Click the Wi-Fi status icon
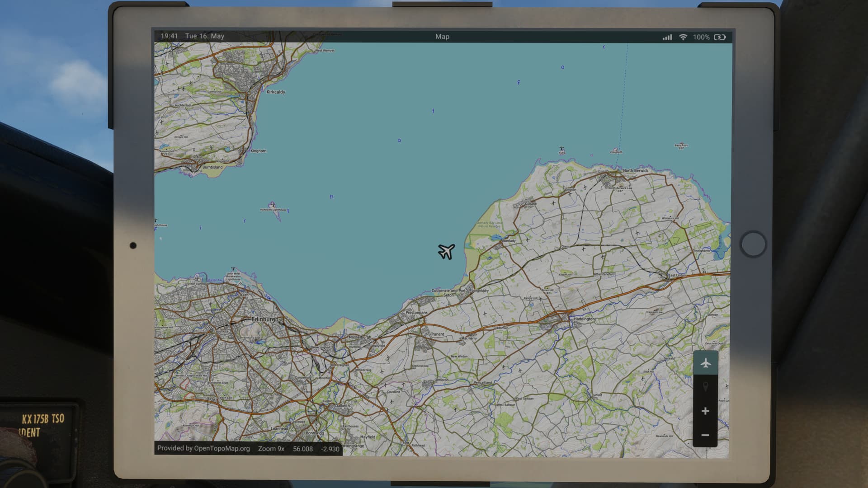This screenshot has width=868, height=488. pyautogui.click(x=683, y=37)
